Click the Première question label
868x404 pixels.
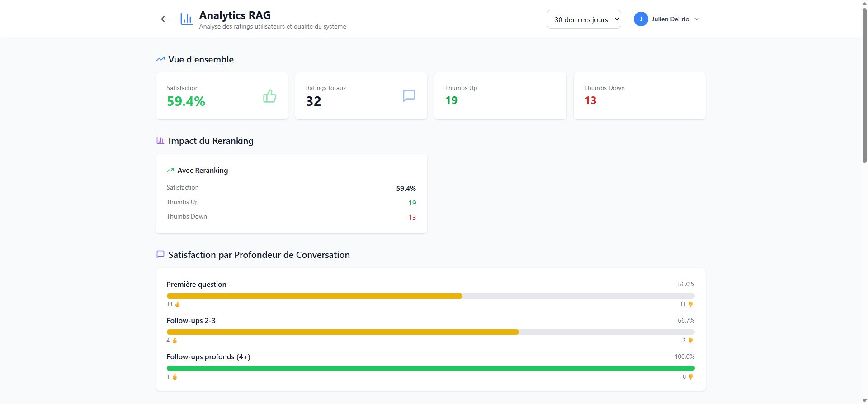(196, 284)
